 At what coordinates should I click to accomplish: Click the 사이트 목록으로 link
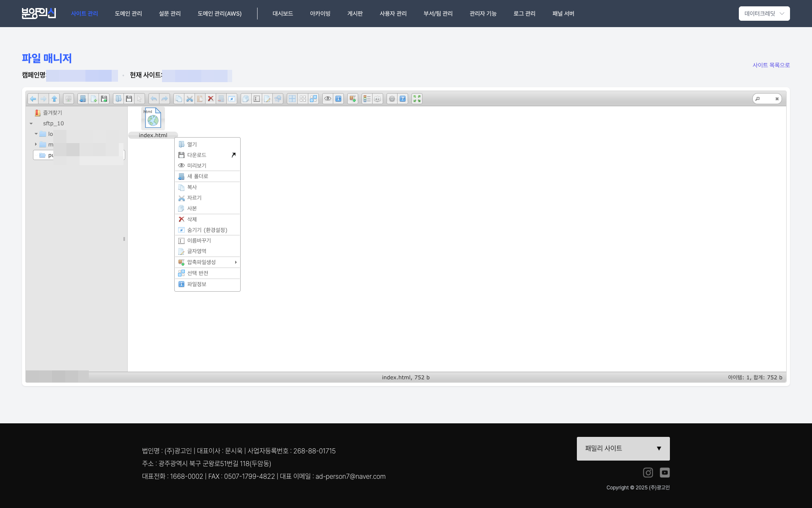click(x=771, y=65)
